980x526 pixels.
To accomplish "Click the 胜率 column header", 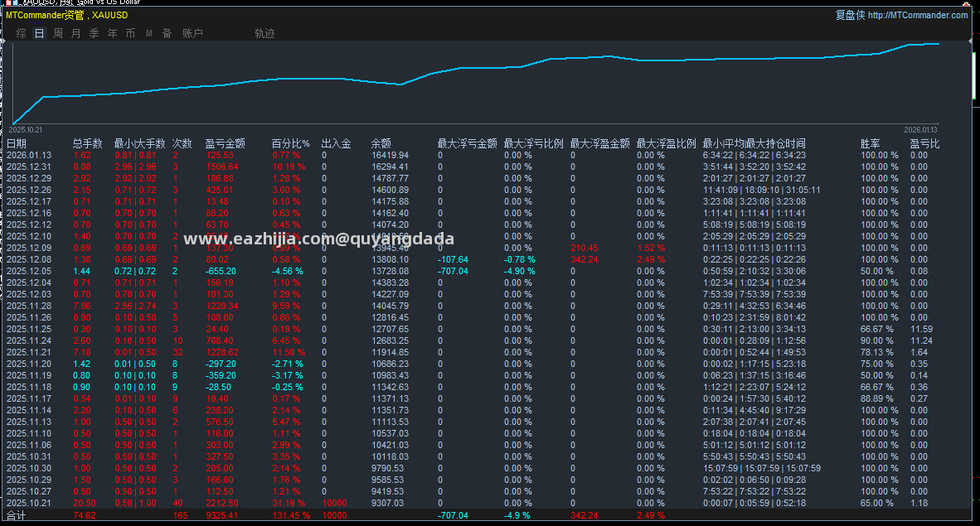I will [870, 143].
